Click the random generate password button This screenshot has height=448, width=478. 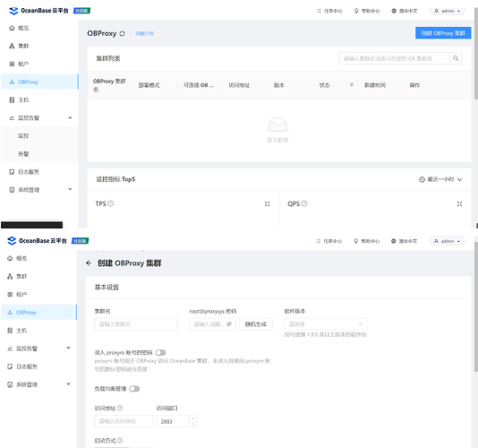[256, 324]
